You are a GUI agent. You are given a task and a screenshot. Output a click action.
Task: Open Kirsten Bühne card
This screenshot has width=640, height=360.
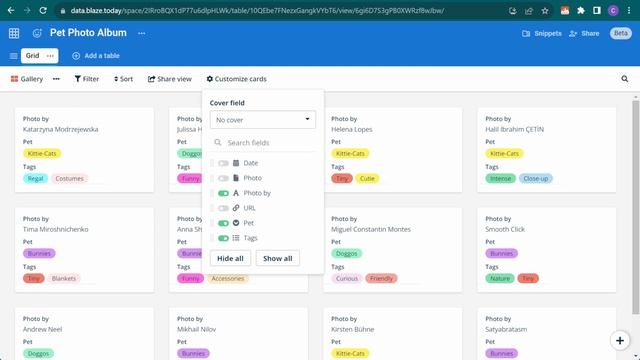point(393,334)
